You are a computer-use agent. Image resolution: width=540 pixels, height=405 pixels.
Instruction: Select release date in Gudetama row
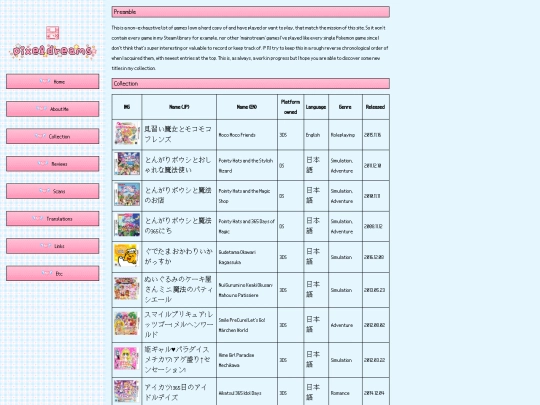point(374,257)
